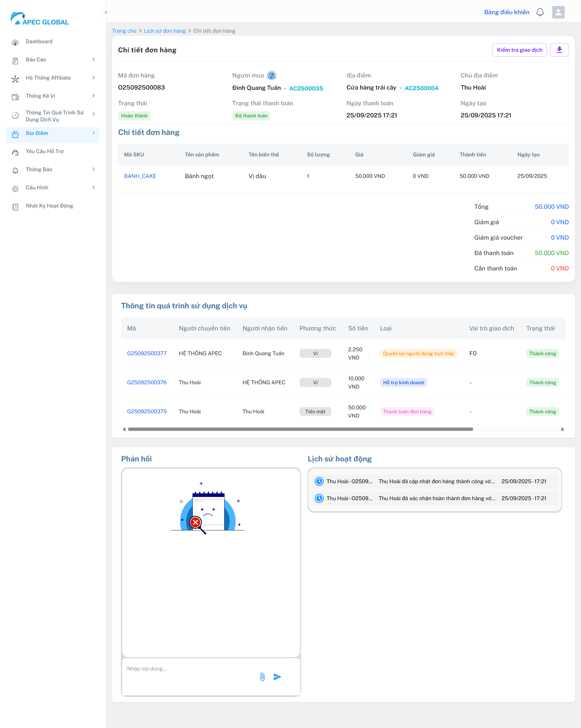The image size is (581, 728).
Task: Click the paperclip attachment icon
Action: [x=262, y=677]
